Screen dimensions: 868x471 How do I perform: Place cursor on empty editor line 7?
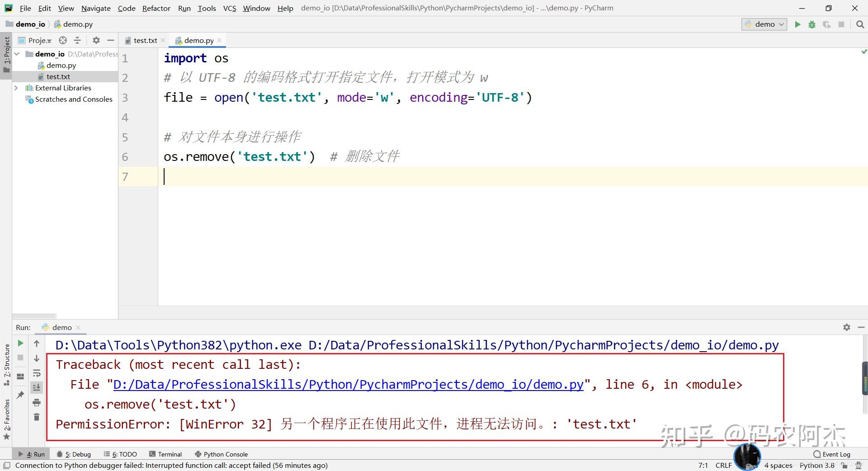coord(513,176)
